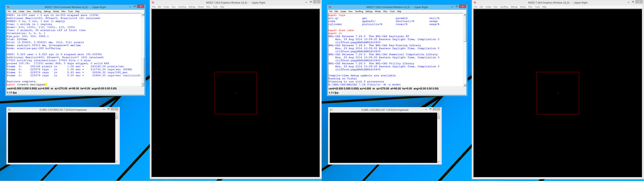
Task: Open View menu in Command Window showing Raytrace complete
Action: [x=29, y=11]
